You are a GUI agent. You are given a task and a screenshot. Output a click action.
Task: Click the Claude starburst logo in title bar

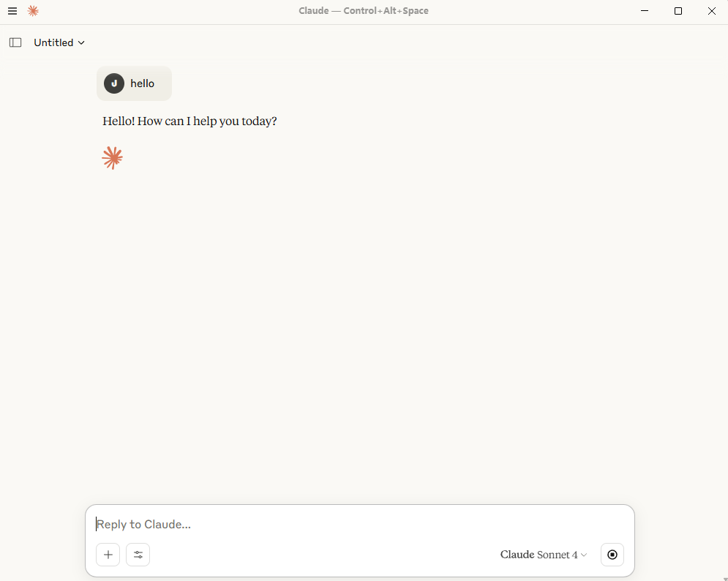coord(33,11)
